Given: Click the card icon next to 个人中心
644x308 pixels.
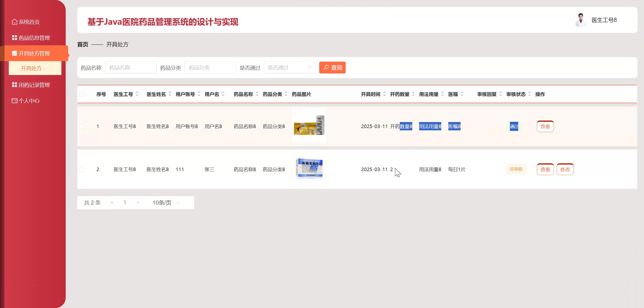Looking at the screenshot, I should 14,101.
